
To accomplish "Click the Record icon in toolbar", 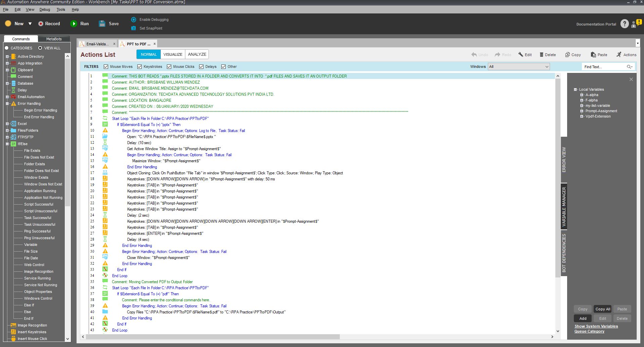I will (41, 24).
